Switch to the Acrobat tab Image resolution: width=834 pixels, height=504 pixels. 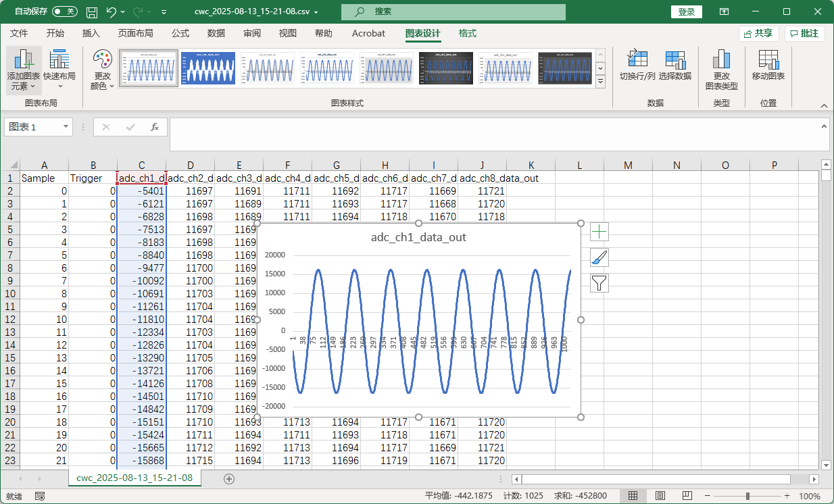pyautogui.click(x=368, y=33)
